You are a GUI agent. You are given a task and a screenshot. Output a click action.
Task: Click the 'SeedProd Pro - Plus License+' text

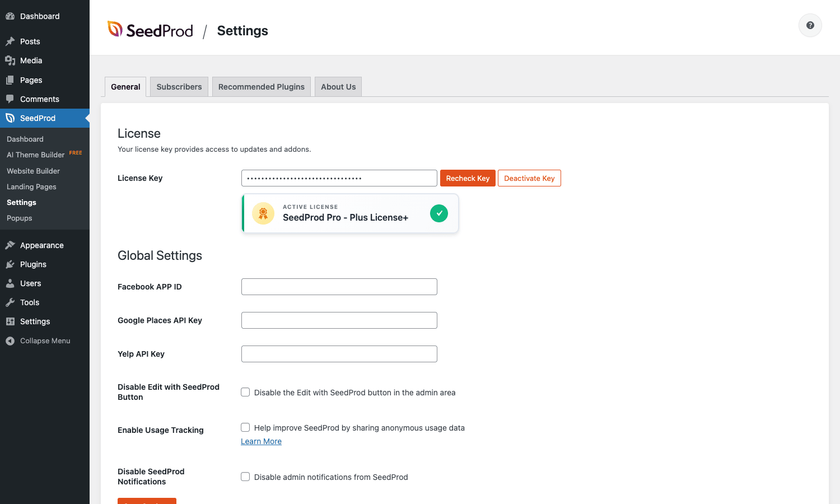pyautogui.click(x=346, y=217)
